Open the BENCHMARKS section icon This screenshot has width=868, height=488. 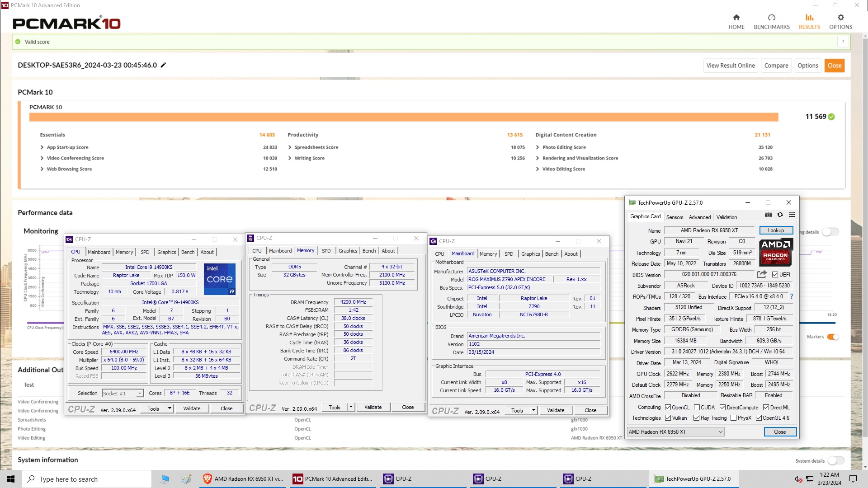click(772, 18)
